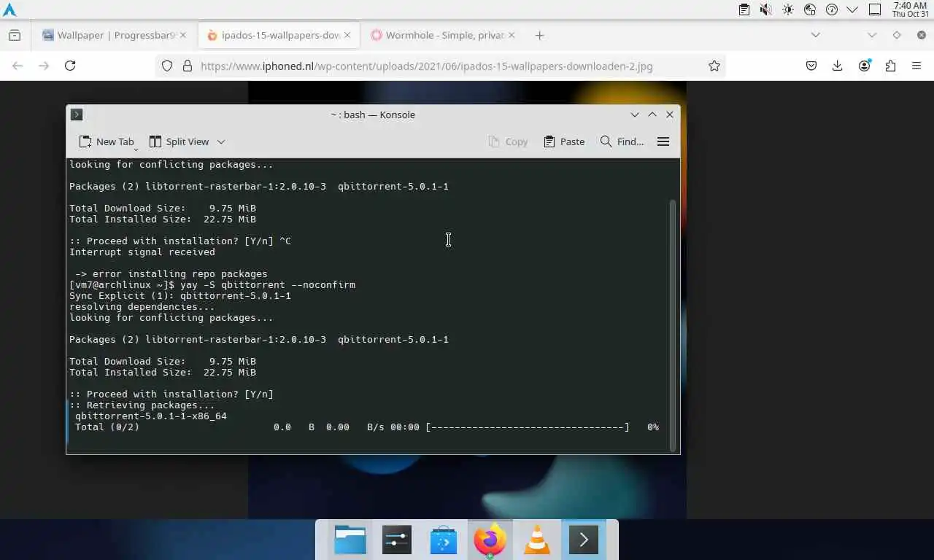Click the Firefox icon in the dock
Viewport: 934px width, 560px height.
click(490, 540)
